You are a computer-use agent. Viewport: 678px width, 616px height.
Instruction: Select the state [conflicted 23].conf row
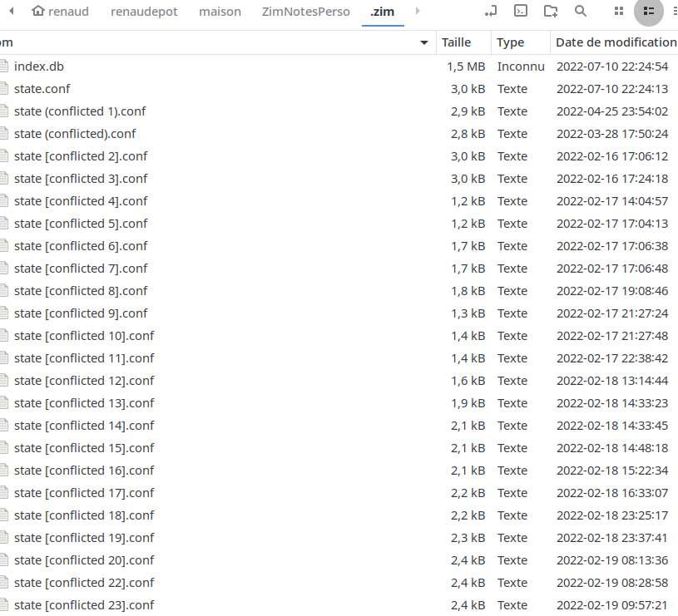point(83,604)
